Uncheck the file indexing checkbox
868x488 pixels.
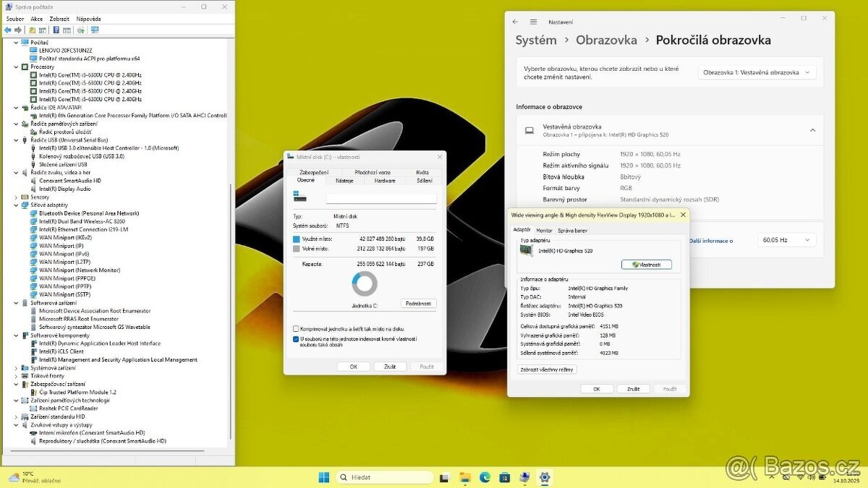[295, 338]
